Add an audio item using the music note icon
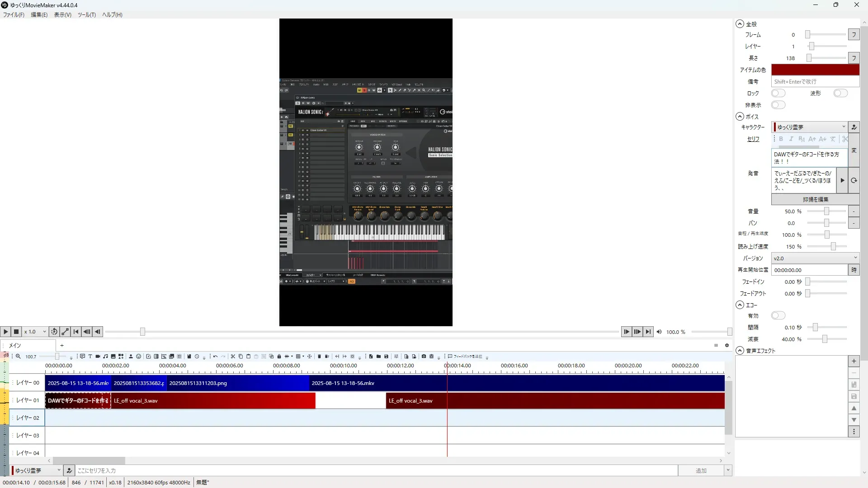This screenshot has width=868, height=488. pos(105,357)
